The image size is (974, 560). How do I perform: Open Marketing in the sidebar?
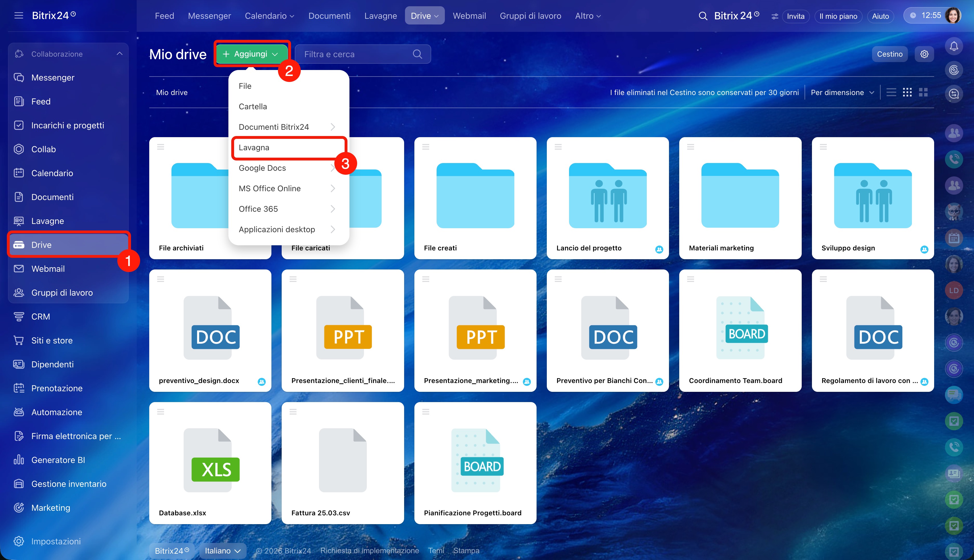click(69, 508)
